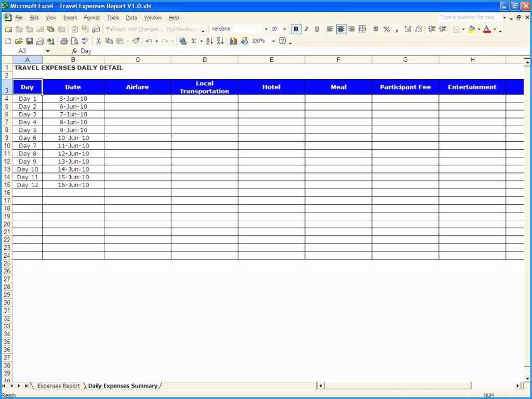Open the Font Color dropdown arrow
Image resolution: width=532 pixels, height=399 pixels.
coord(495,29)
